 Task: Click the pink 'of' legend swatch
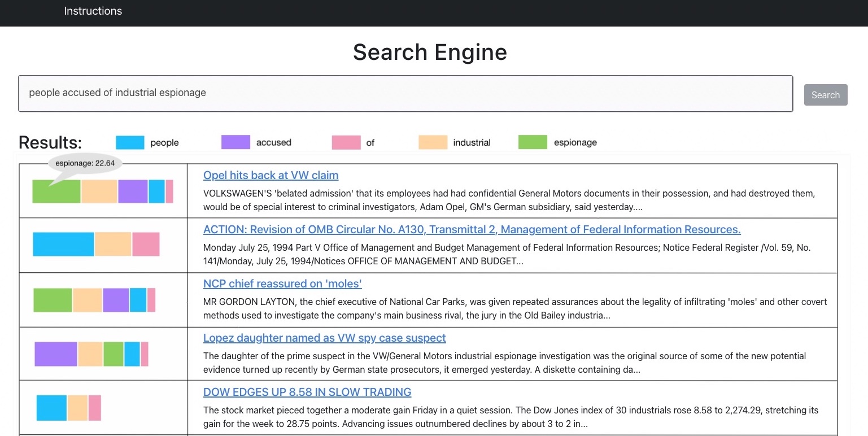tap(346, 142)
